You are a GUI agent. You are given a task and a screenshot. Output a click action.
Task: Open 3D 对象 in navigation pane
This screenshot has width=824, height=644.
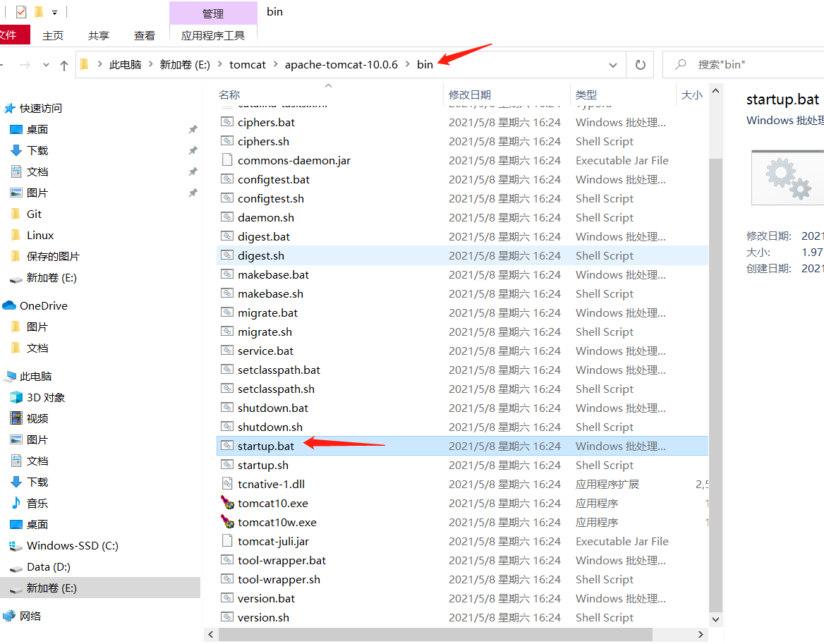click(x=46, y=398)
